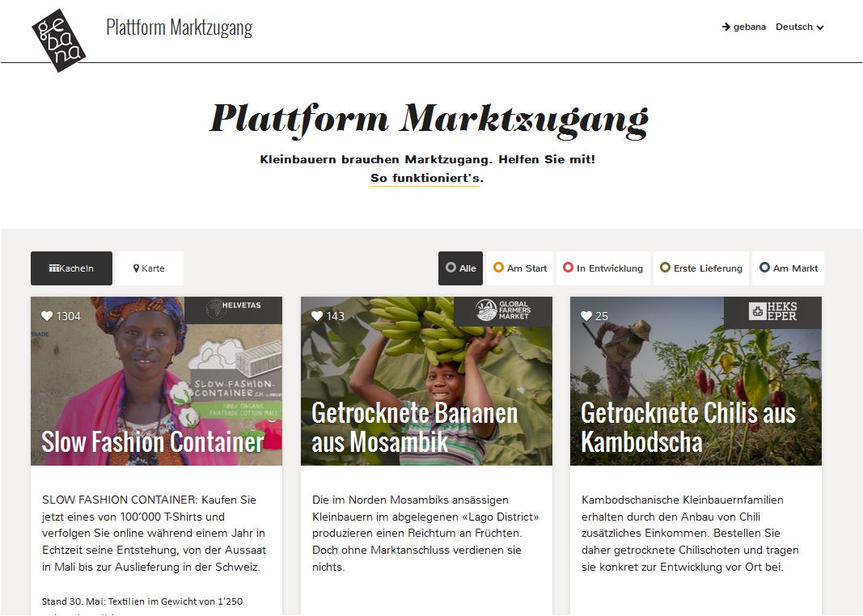Switch to Kacheln tile view

pos(71,268)
